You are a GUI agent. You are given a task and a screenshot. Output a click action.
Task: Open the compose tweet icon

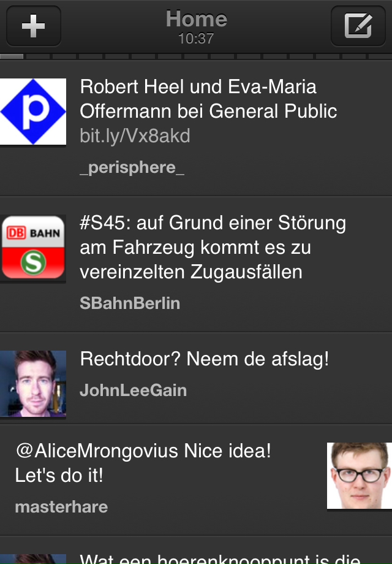(x=358, y=26)
